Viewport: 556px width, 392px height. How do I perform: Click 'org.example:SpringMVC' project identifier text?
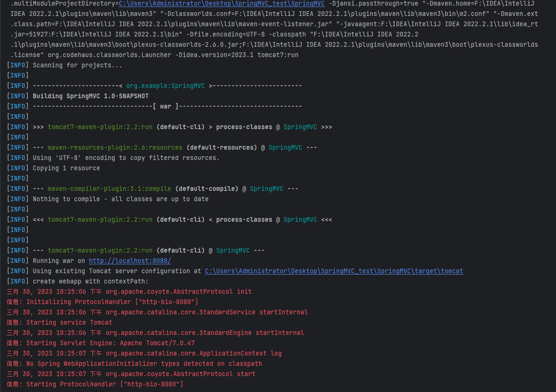click(x=165, y=86)
